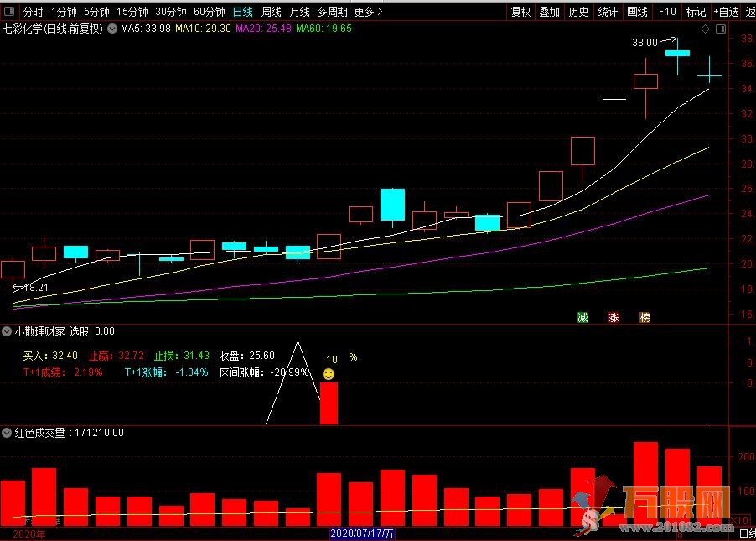Click the red signal bar in 小散理财家 panel
The width and height of the screenshot is (756, 541).
(x=329, y=403)
